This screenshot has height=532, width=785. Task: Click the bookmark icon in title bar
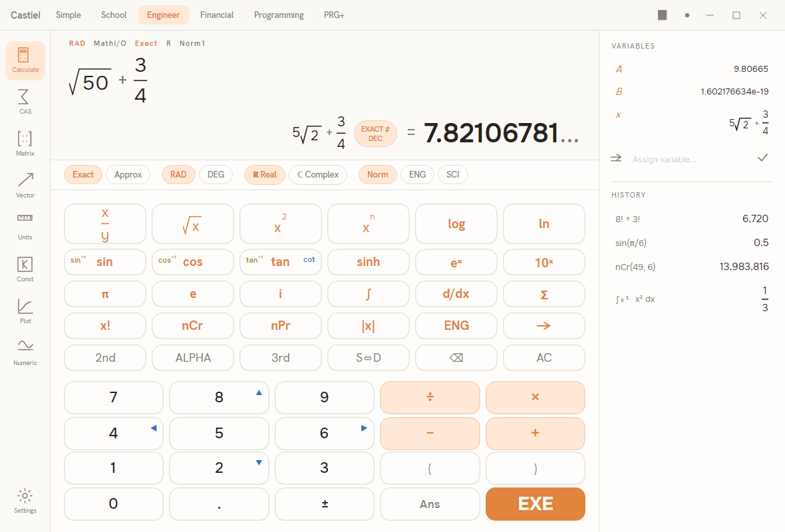coord(663,15)
